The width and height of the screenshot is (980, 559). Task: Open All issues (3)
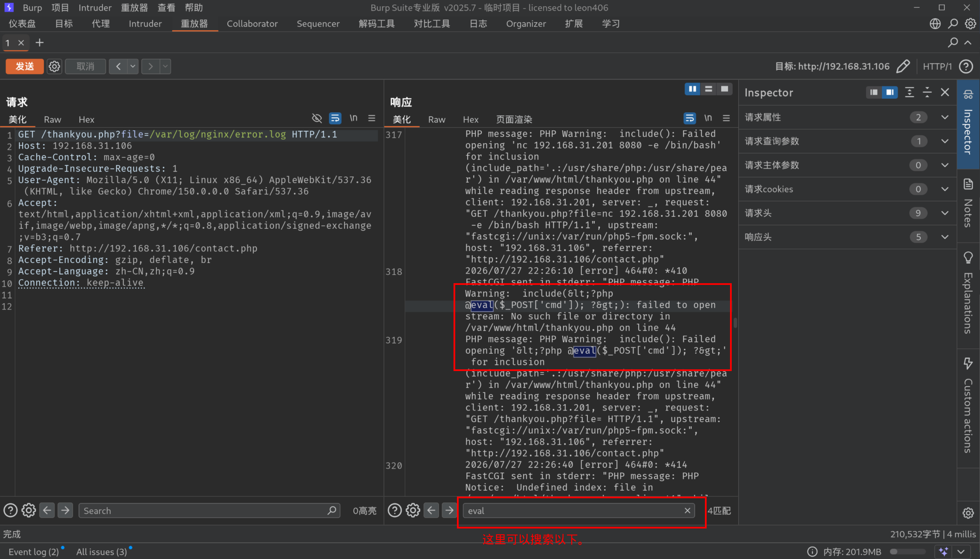(x=102, y=552)
